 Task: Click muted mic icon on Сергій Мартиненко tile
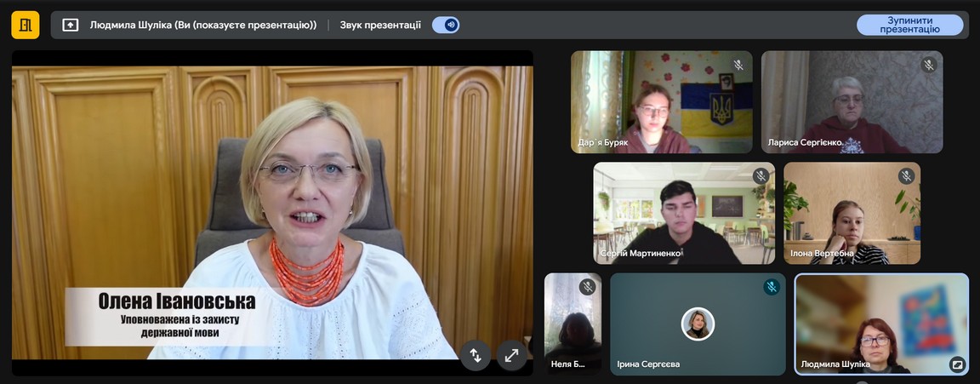[761, 176]
